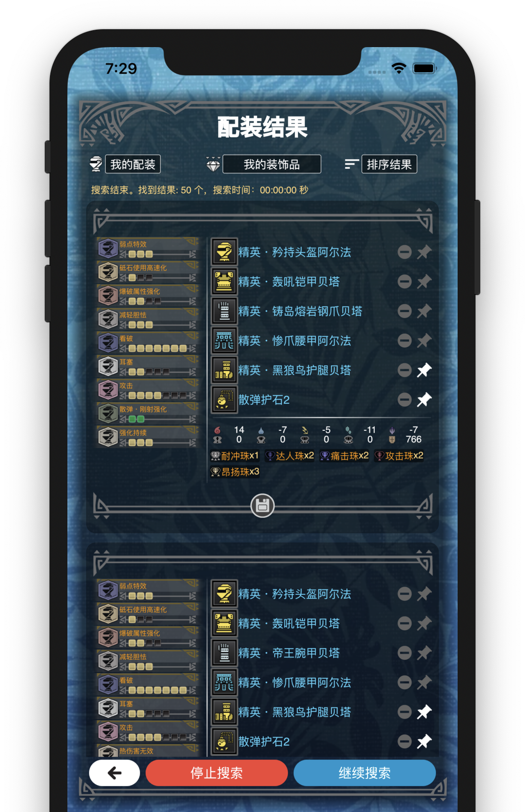
Task: Click charm icon beside first 散弹护石2
Action: click(x=224, y=400)
